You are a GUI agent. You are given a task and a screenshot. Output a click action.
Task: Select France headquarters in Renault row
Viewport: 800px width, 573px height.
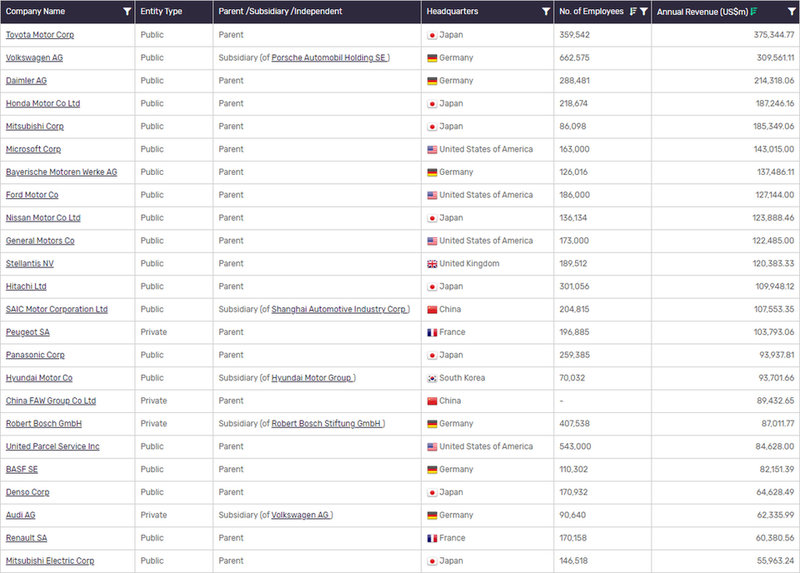[446, 538]
